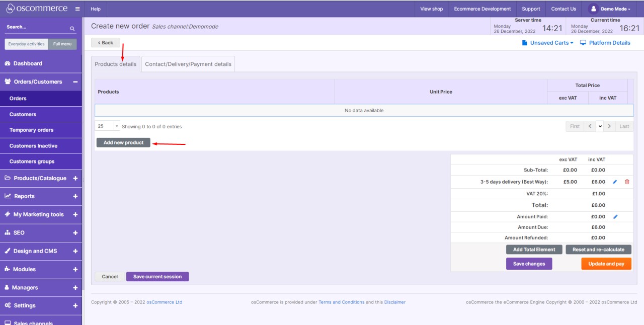
Task: Toggle the hamburger sidebar menu icon
Action: (x=77, y=9)
